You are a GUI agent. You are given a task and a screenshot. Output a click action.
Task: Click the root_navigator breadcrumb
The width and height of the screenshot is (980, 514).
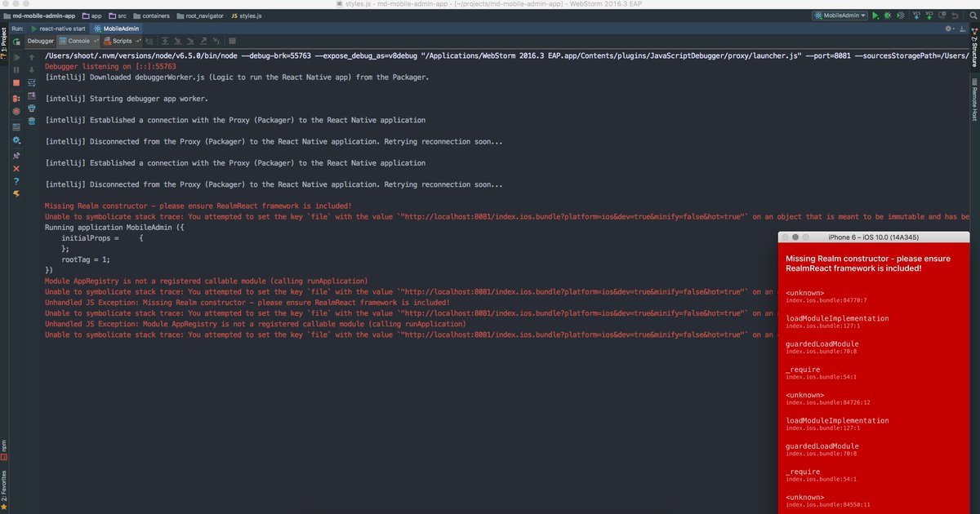[x=198, y=16]
